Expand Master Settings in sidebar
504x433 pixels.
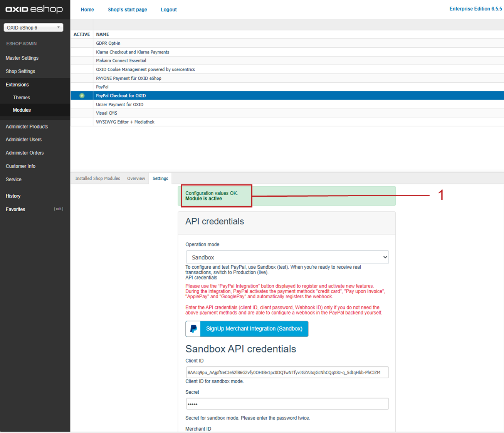22,58
